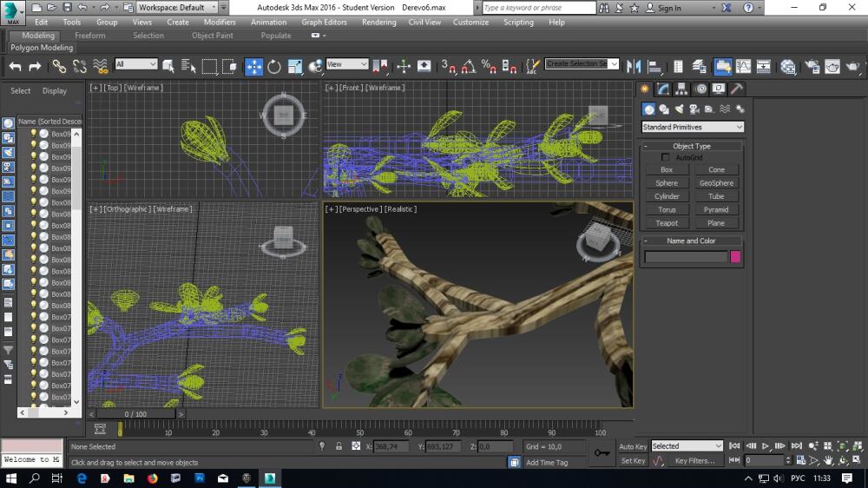Open the Material Editor icon

788,67
